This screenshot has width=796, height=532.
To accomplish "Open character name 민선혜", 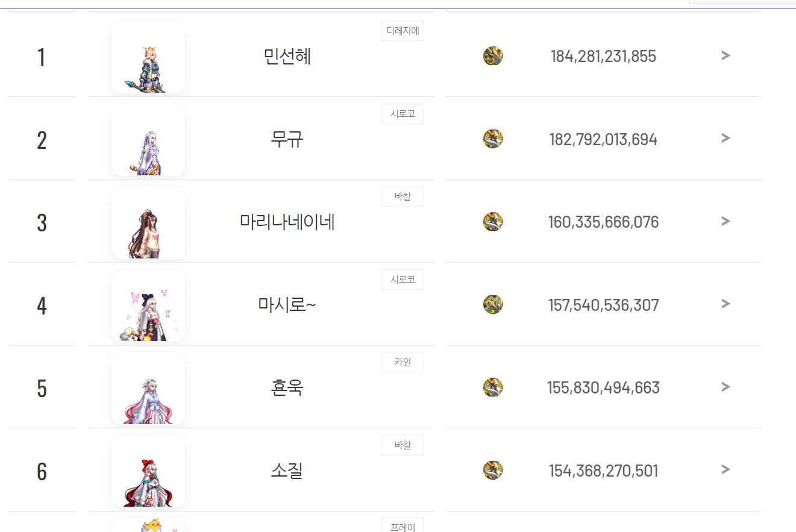I will 287,57.
